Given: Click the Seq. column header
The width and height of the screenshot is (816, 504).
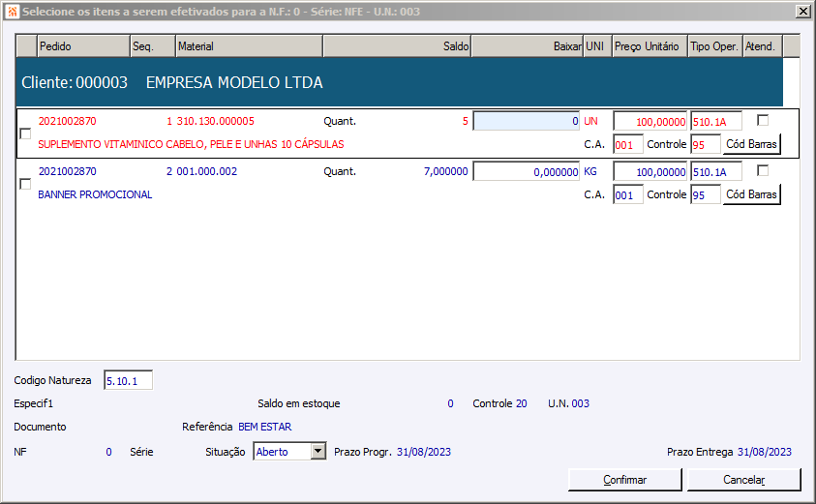Looking at the screenshot, I should (153, 46).
